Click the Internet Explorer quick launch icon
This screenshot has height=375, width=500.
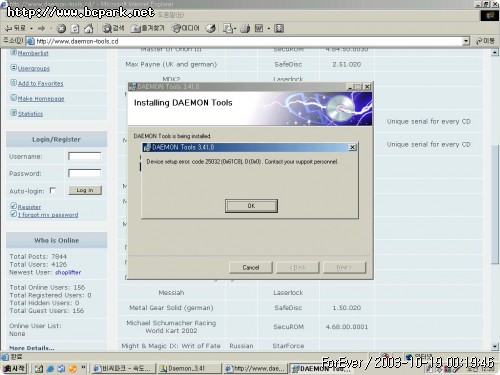coord(50,369)
